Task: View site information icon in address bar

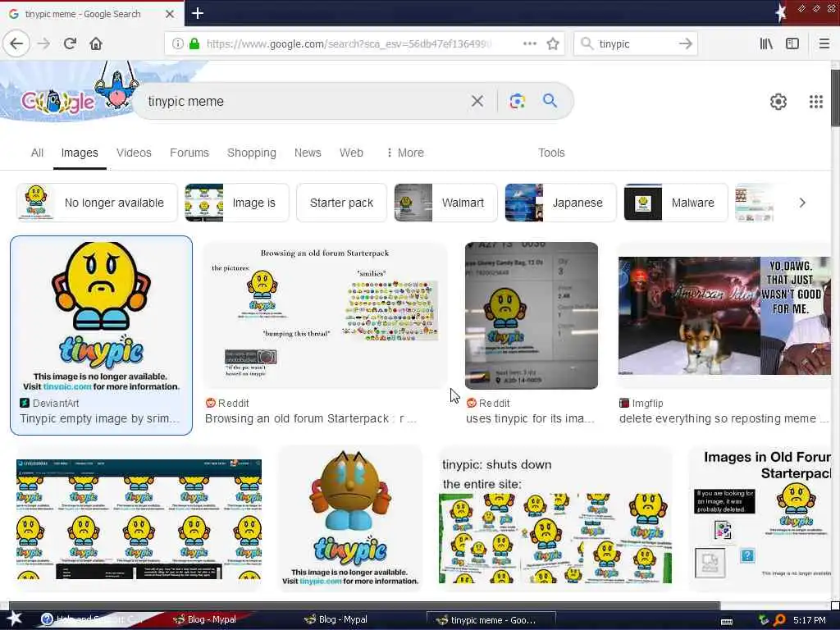Action: (177, 43)
